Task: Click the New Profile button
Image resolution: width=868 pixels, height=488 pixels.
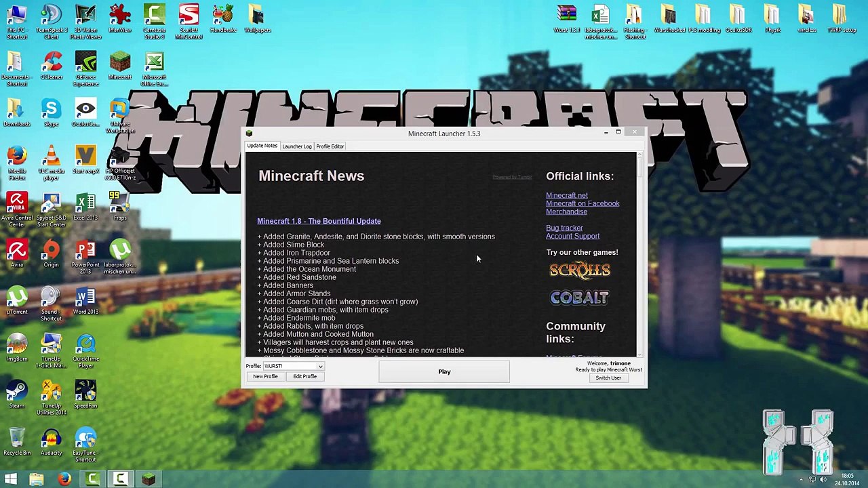Action: (266, 376)
